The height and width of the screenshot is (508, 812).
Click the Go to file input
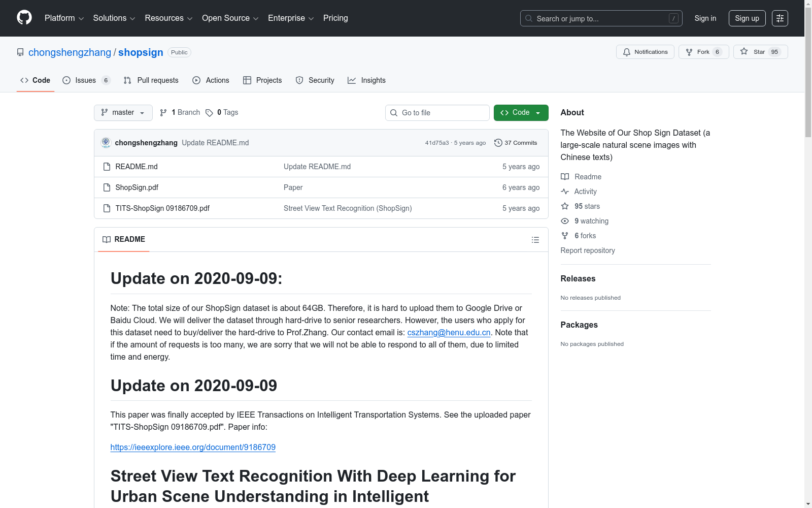pyautogui.click(x=437, y=113)
